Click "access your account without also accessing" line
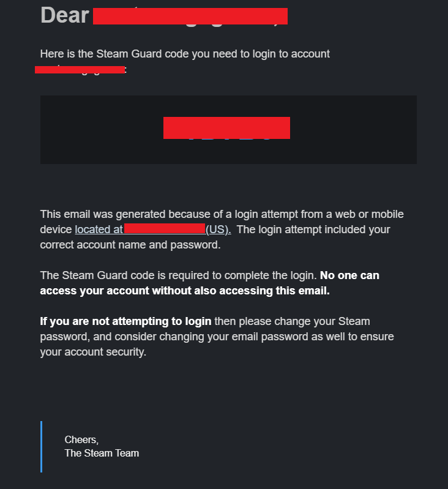Viewport: 448px width, 489px height. pyautogui.click(x=185, y=291)
